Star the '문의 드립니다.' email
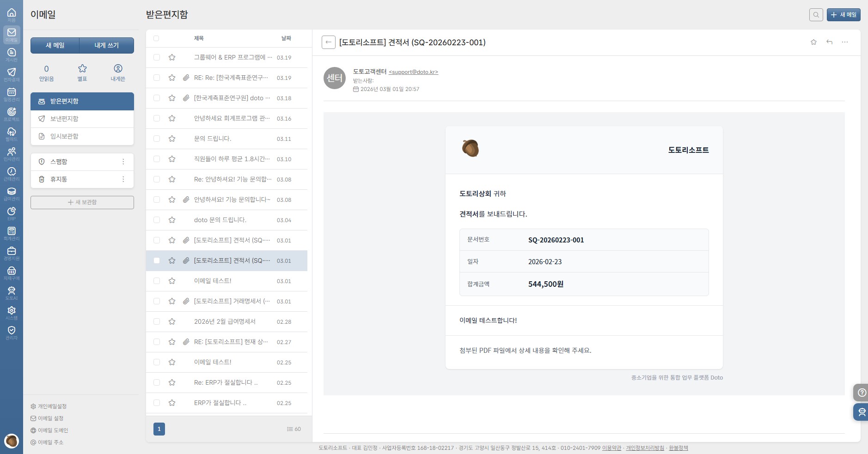This screenshot has height=454, width=868. pos(172,139)
